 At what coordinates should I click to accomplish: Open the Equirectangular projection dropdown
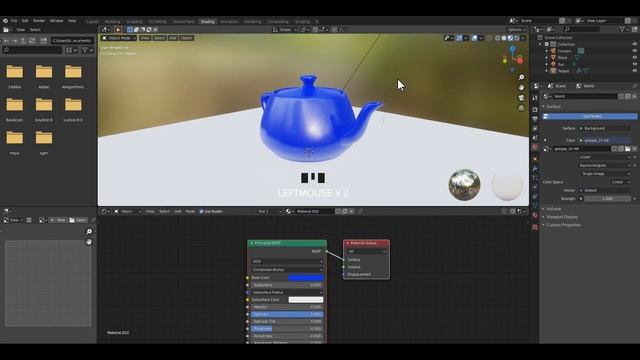click(604, 165)
